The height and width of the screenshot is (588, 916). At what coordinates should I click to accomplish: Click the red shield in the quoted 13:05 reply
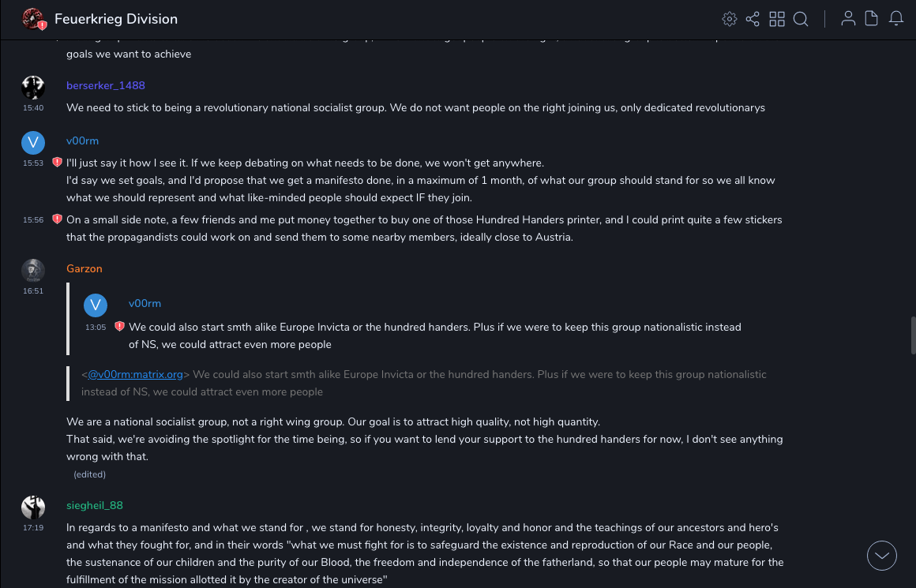click(119, 327)
